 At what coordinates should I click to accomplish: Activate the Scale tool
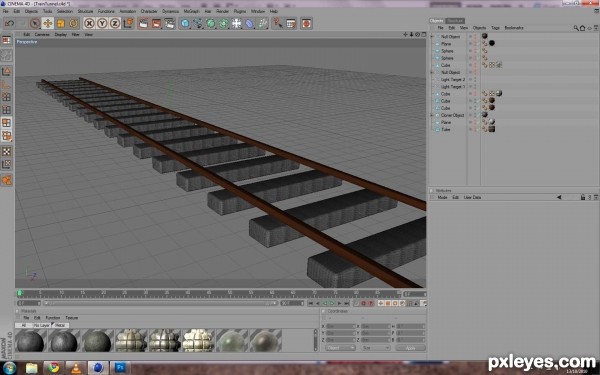point(60,23)
